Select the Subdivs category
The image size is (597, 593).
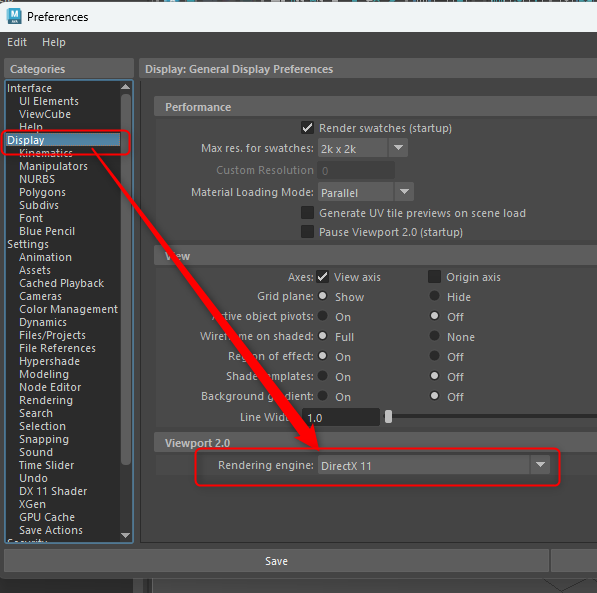[x=39, y=205]
